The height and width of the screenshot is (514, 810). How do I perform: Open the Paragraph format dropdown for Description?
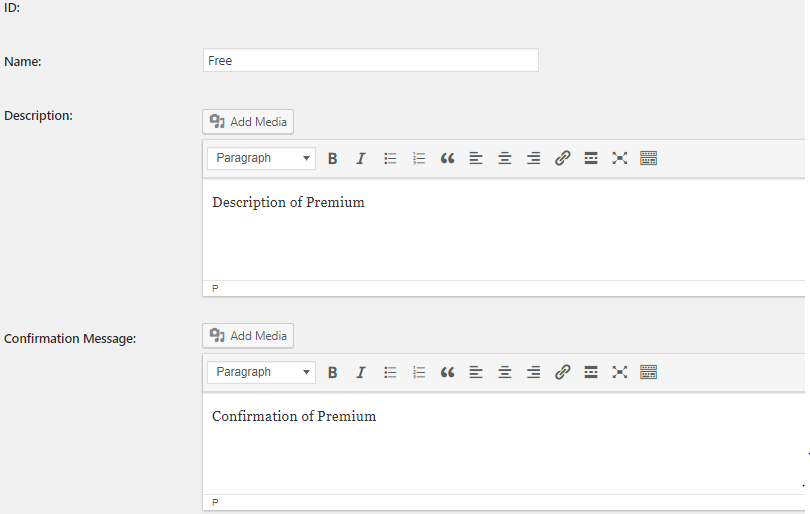click(261, 158)
